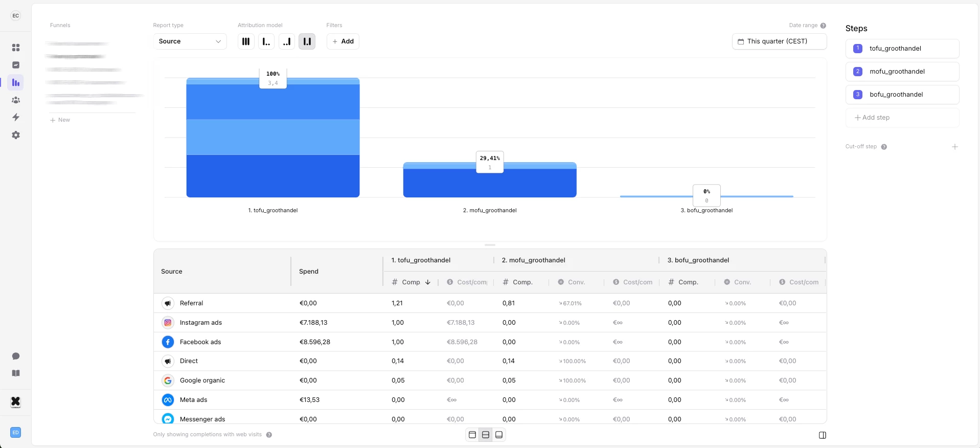Open the lightning bolt automations icon
The height and width of the screenshot is (448, 980).
pyautogui.click(x=16, y=117)
